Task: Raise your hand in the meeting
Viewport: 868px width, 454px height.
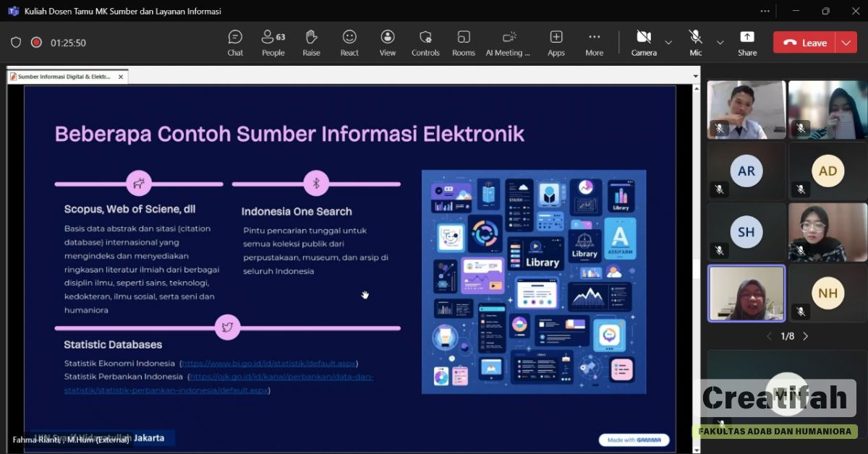Action: [x=311, y=43]
